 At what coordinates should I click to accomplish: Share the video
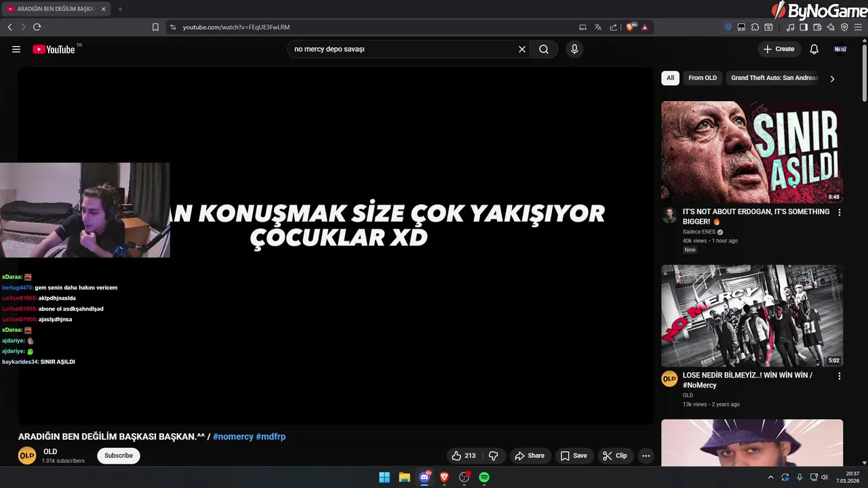pyautogui.click(x=529, y=455)
